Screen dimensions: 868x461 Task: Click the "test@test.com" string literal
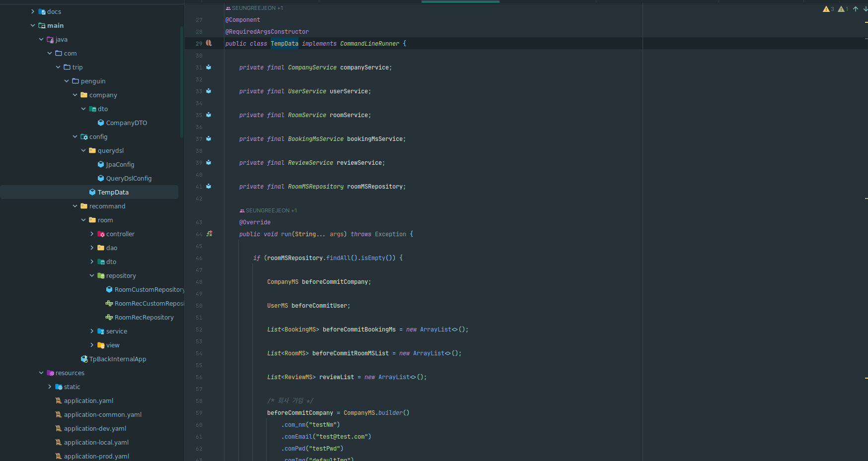click(x=342, y=437)
